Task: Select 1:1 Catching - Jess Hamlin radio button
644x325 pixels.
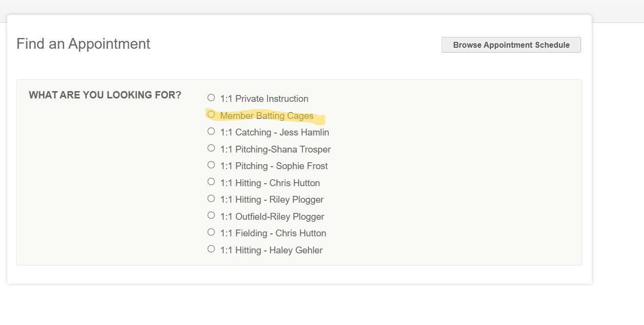Action: click(211, 131)
